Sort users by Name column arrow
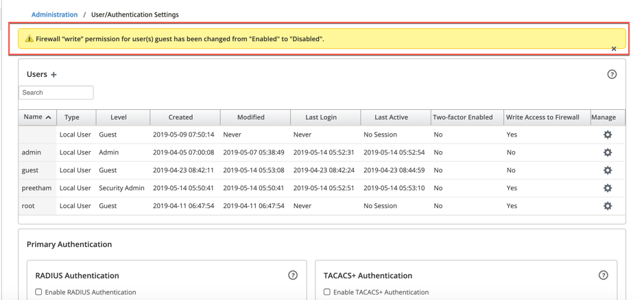Viewport: 644px width, 300px height. click(x=49, y=117)
